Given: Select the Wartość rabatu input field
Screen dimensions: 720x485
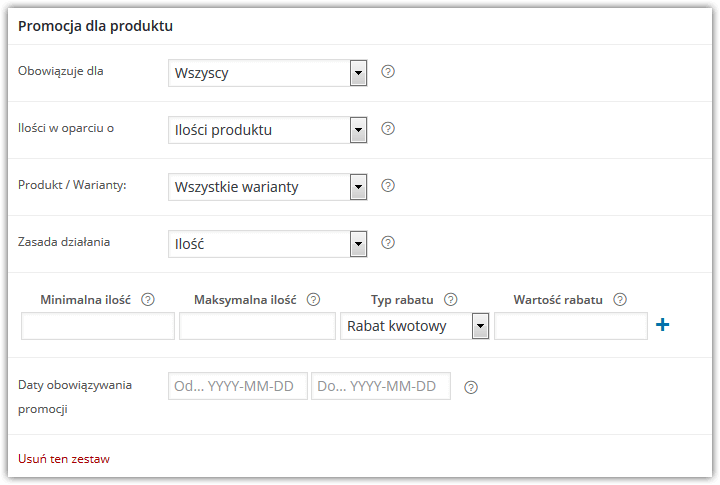Looking at the screenshot, I should (571, 326).
